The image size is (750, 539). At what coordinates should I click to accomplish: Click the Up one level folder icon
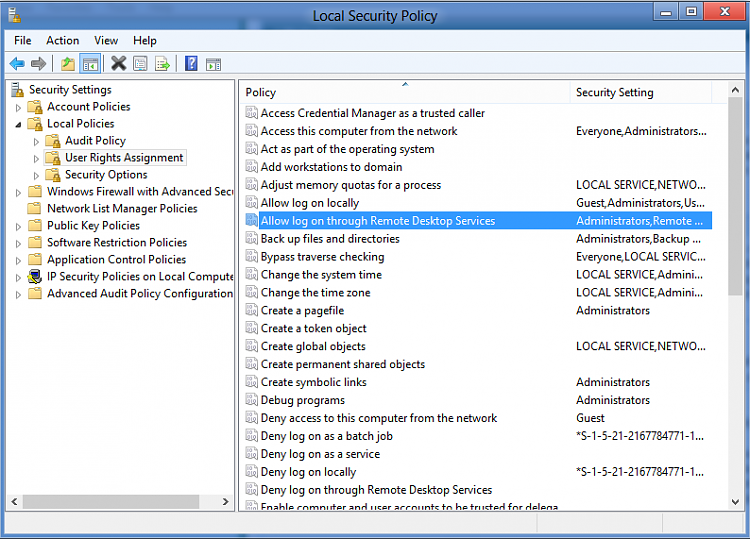(68, 63)
